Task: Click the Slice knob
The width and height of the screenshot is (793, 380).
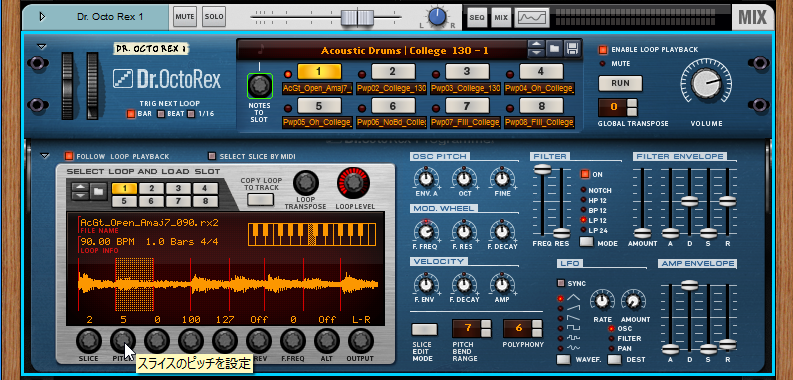Action: coord(89,342)
